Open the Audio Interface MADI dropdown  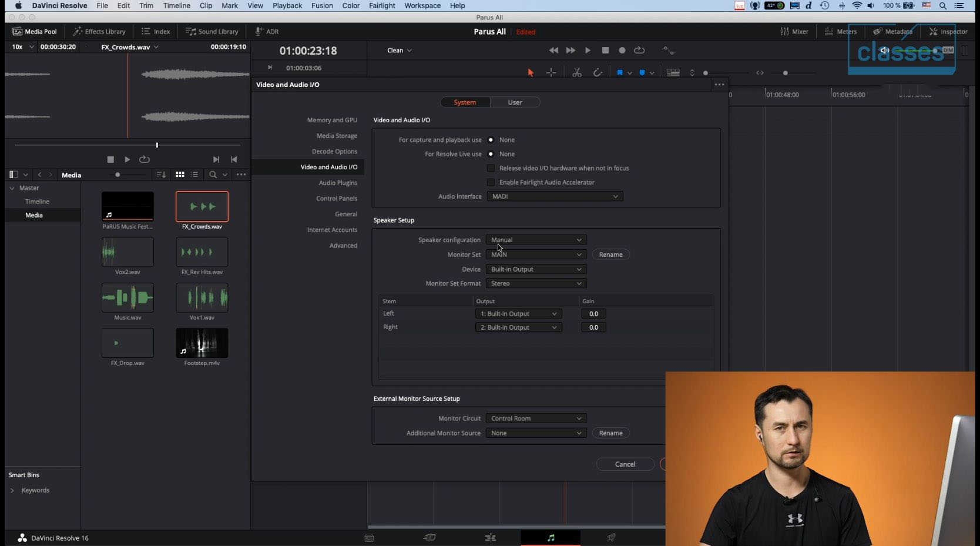click(555, 196)
